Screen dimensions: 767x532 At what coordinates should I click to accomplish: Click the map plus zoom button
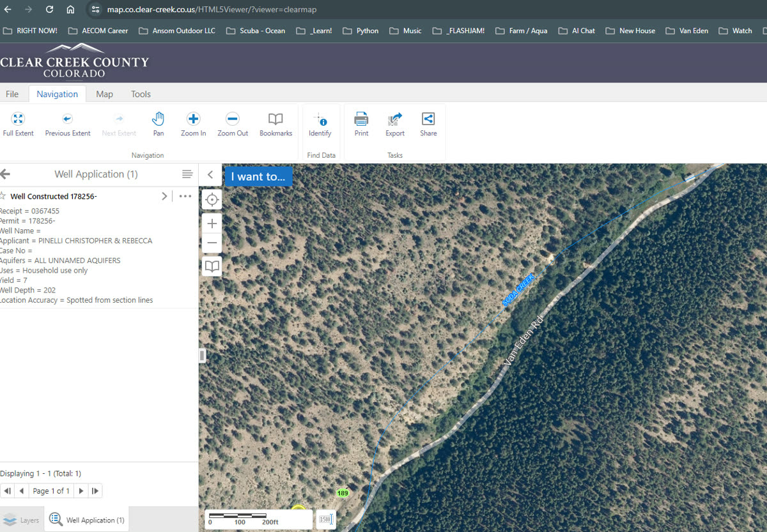(212, 223)
